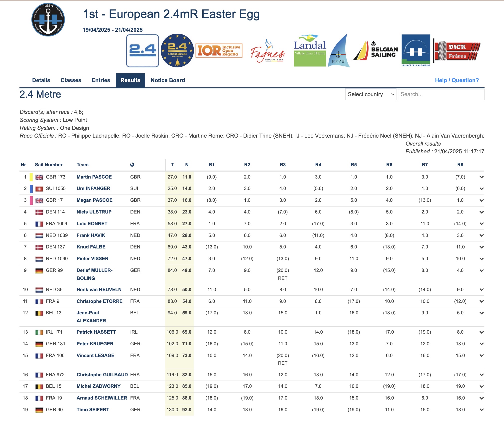Screen dimensions: 504x421
Task: Open Henk van HEUVELN's team link
Action: (99, 289)
